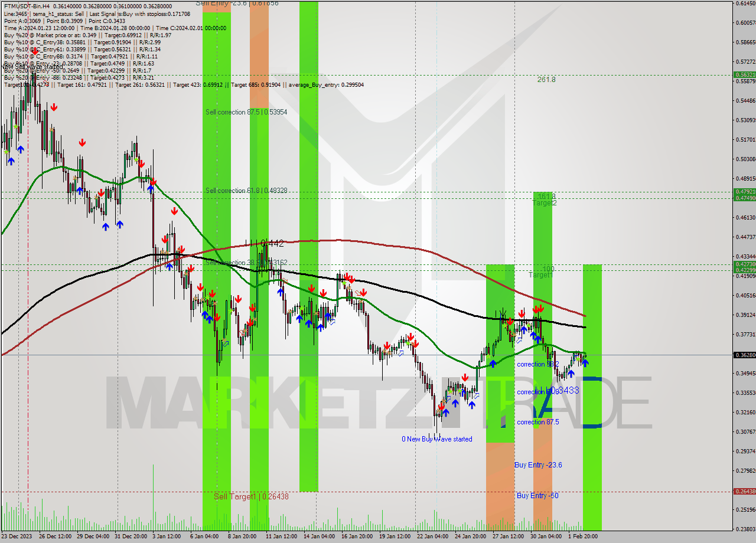This screenshot has width=756, height=543.
Task: Select the red 0.26438 price tag
Action: pyautogui.click(x=745, y=491)
